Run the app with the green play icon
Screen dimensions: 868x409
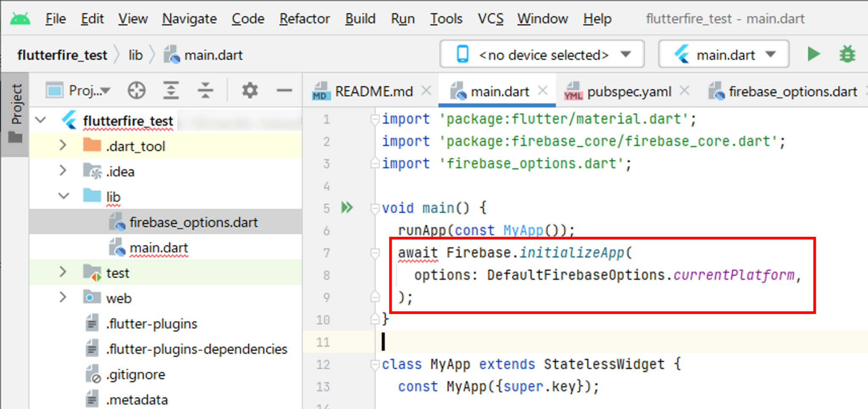[x=813, y=54]
